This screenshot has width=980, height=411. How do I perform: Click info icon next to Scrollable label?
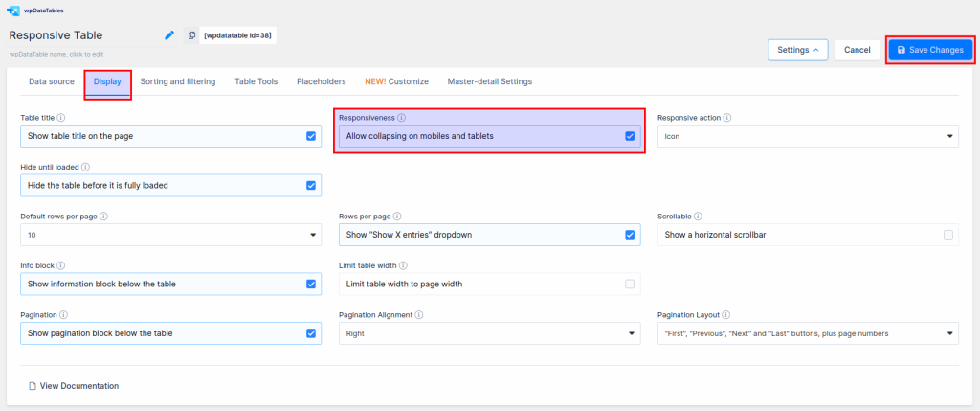coord(698,217)
